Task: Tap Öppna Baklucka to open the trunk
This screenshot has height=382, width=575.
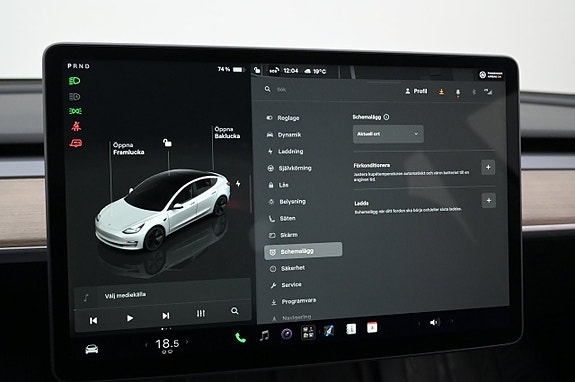Action: click(x=227, y=132)
